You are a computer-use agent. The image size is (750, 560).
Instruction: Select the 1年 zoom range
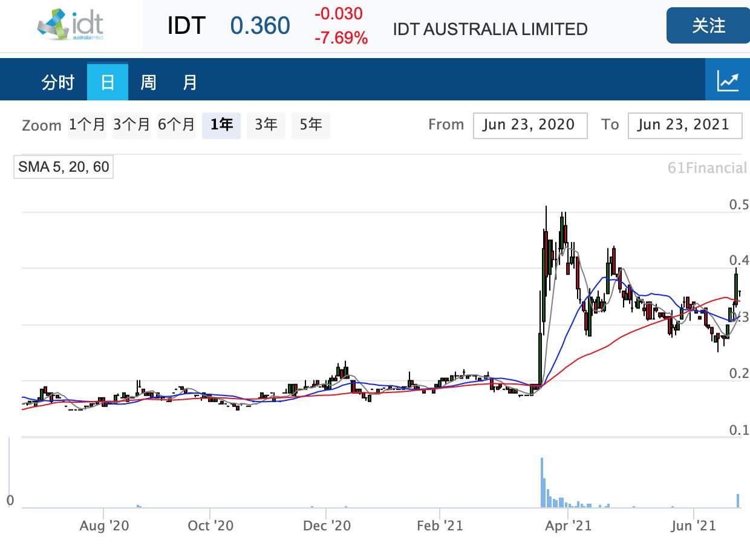pyautogui.click(x=221, y=125)
